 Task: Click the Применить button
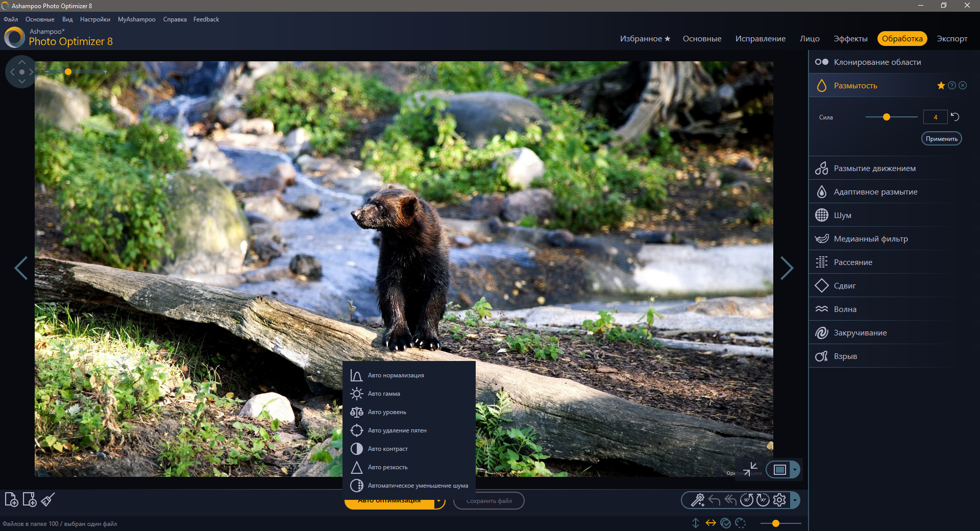[941, 139]
